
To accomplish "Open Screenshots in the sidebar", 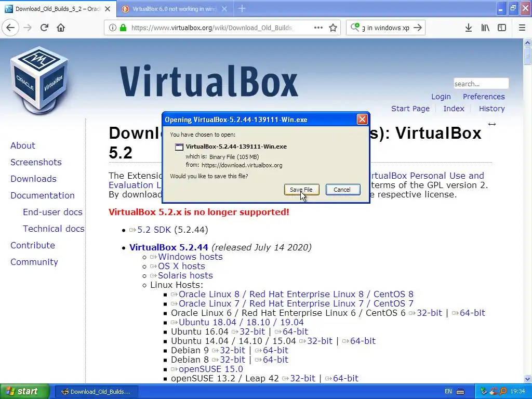I will click(x=36, y=162).
